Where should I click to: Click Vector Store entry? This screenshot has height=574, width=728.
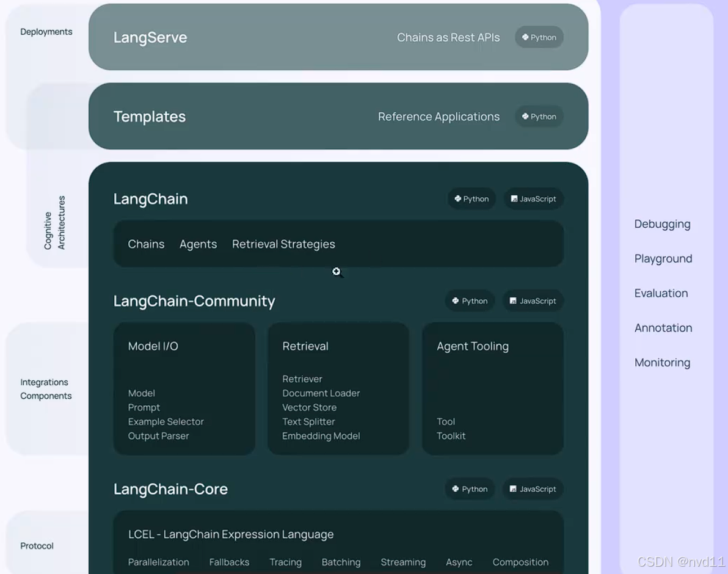(x=310, y=407)
